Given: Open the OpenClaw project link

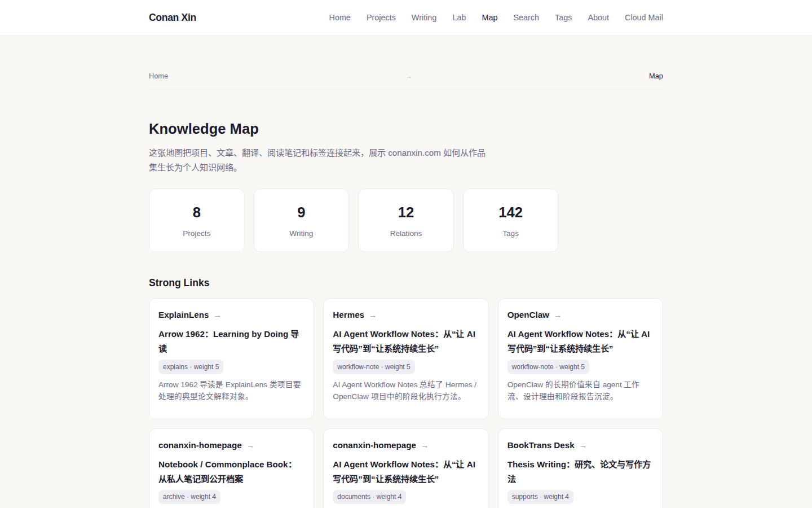Looking at the screenshot, I should coord(528,315).
